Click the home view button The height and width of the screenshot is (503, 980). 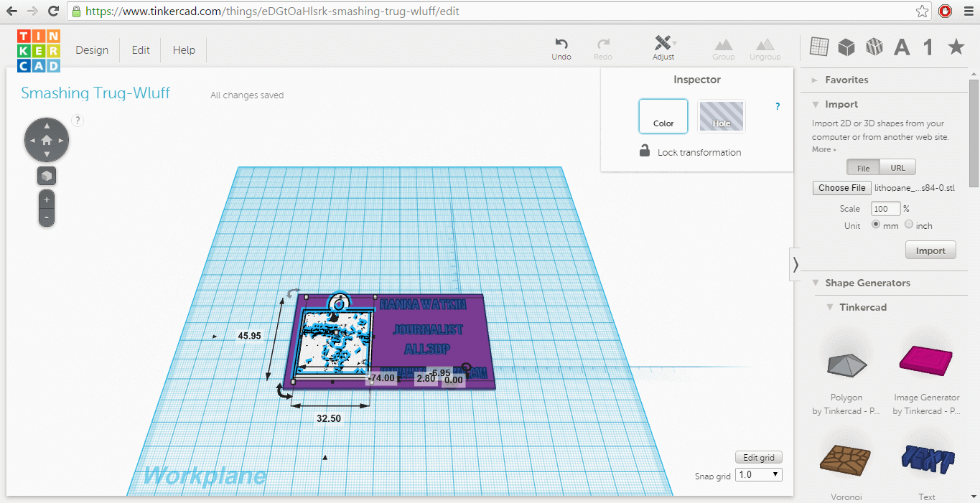(x=47, y=140)
